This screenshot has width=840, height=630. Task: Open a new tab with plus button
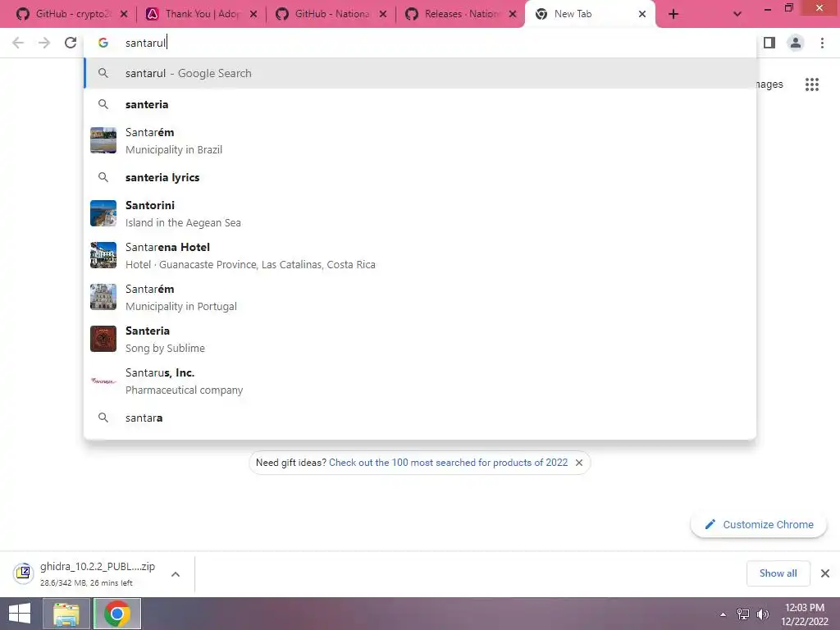click(x=673, y=15)
